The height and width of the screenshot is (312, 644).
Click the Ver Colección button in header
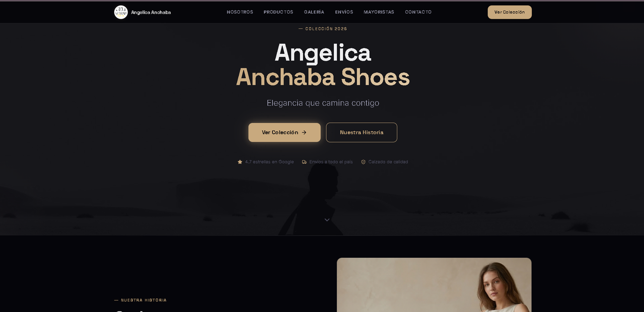point(510,12)
